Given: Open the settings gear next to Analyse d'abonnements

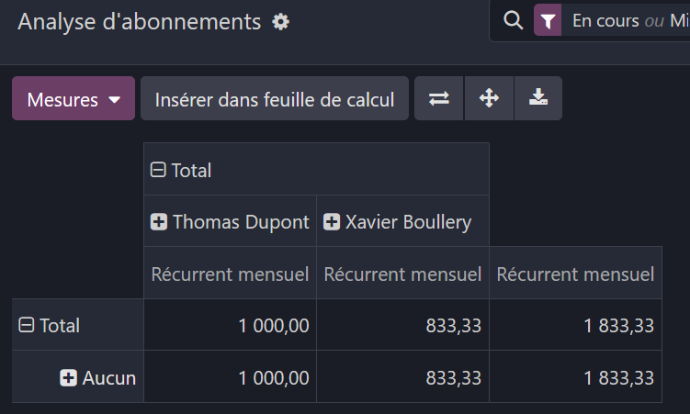Looking at the screenshot, I should tap(281, 22).
